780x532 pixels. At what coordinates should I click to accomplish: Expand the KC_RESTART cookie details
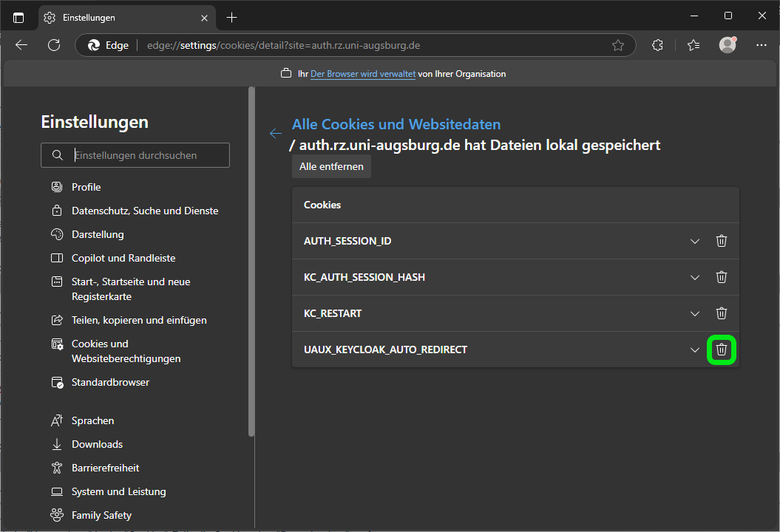pos(694,313)
